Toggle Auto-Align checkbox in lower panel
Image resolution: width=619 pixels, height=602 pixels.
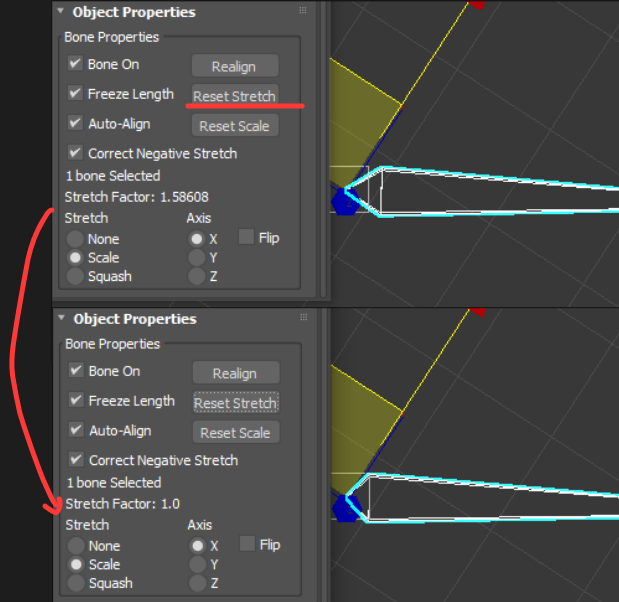click(x=76, y=429)
